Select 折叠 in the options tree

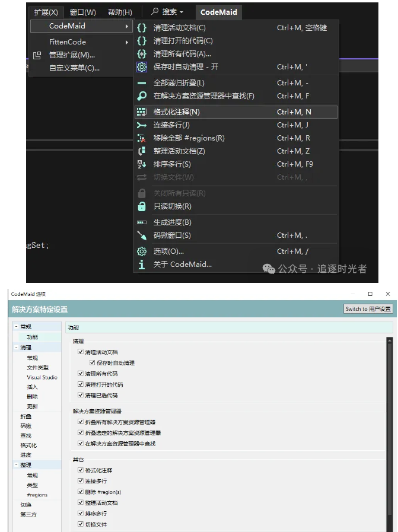pos(26,416)
